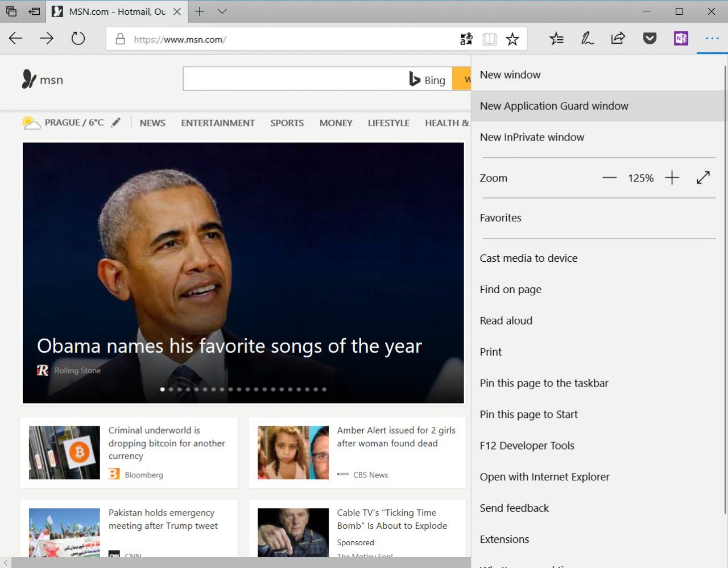The width and height of the screenshot is (728, 568).
Task: Open bitcoin criminal underworld article
Action: 167,443
